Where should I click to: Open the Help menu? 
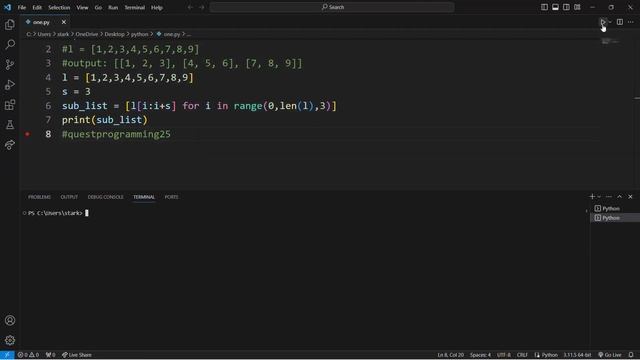click(x=157, y=7)
